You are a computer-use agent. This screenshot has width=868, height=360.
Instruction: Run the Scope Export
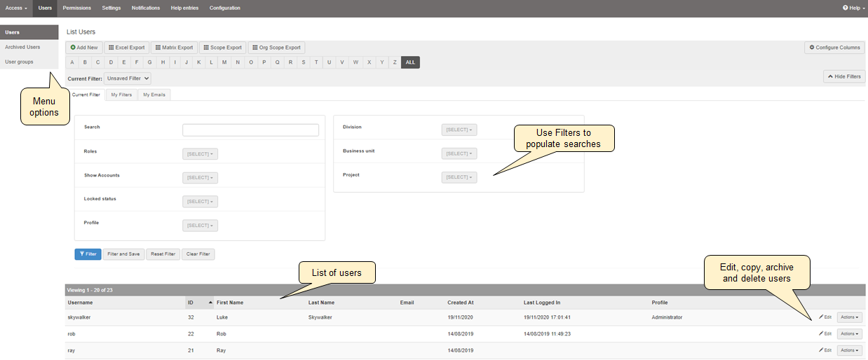coord(222,48)
